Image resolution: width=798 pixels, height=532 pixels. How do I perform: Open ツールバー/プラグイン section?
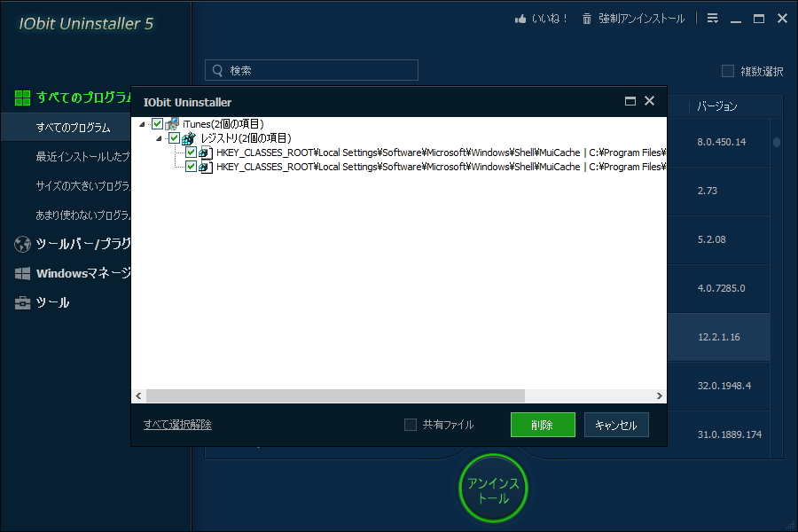click(83, 245)
